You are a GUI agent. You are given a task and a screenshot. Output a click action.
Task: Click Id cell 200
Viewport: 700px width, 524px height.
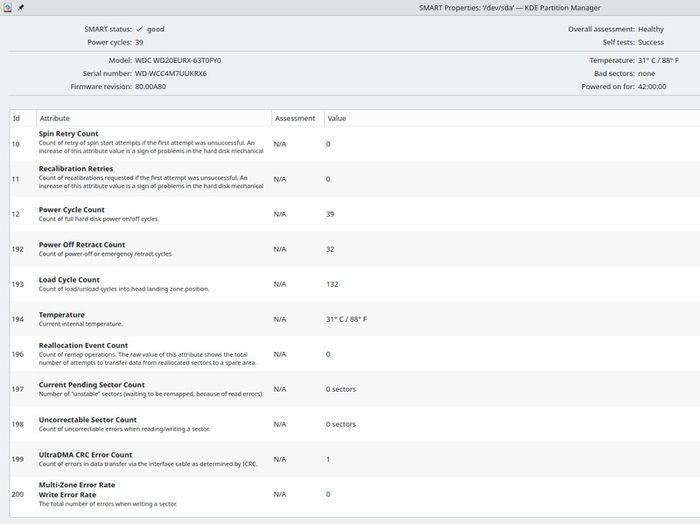click(17, 494)
